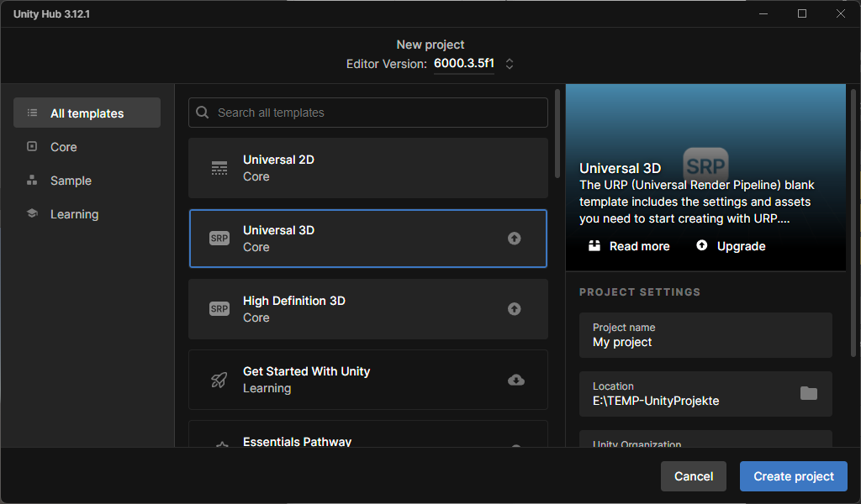The width and height of the screenshot is (861, 504).
Task: Click the SRP icon of High Definition 3D
Action: [x=219, y=309]
